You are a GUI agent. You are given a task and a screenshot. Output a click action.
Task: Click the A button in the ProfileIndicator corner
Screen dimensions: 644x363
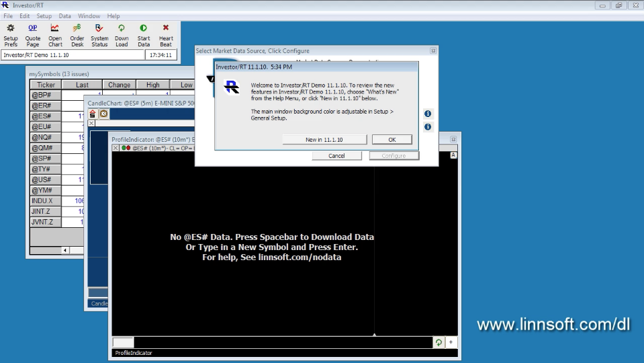453,155
